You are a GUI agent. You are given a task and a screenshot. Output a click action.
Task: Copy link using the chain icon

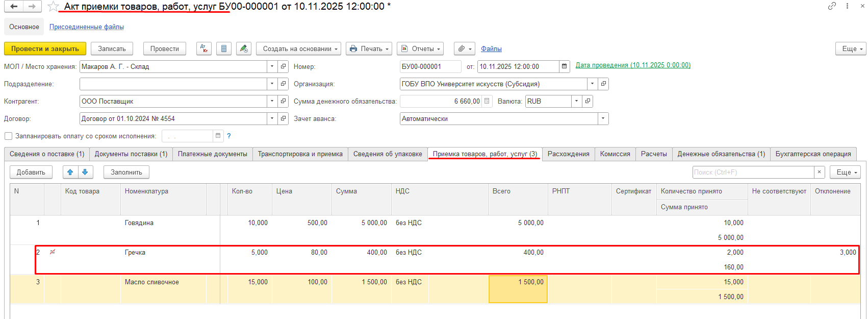pyautogui.click(x=832, y=6)
